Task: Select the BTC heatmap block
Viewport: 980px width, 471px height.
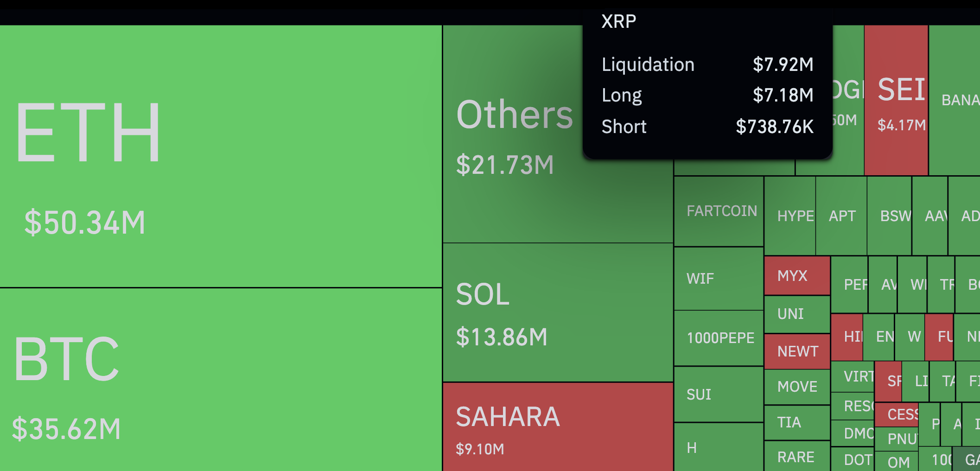Action: pyautogui.click(x=221, y=379)
